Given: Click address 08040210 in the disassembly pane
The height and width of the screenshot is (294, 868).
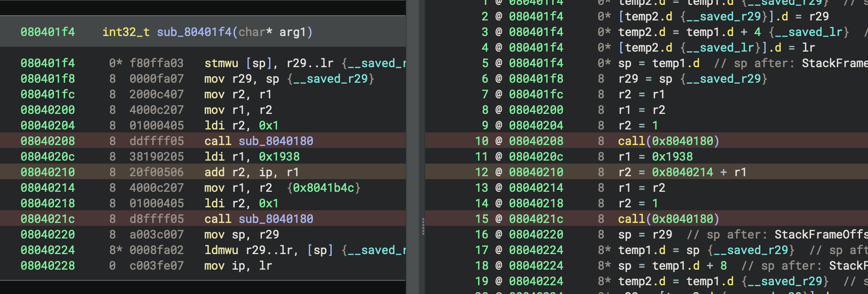Looking at the screenshot, I should pyautogui.click(x=48, y=172).
